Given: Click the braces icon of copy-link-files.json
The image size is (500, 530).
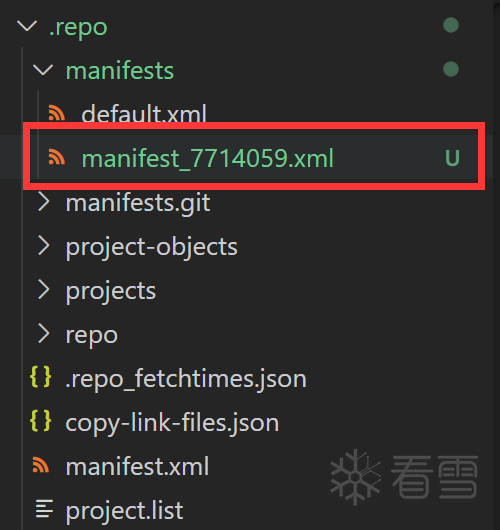Looking at the screenshot, I should [41, 421].
